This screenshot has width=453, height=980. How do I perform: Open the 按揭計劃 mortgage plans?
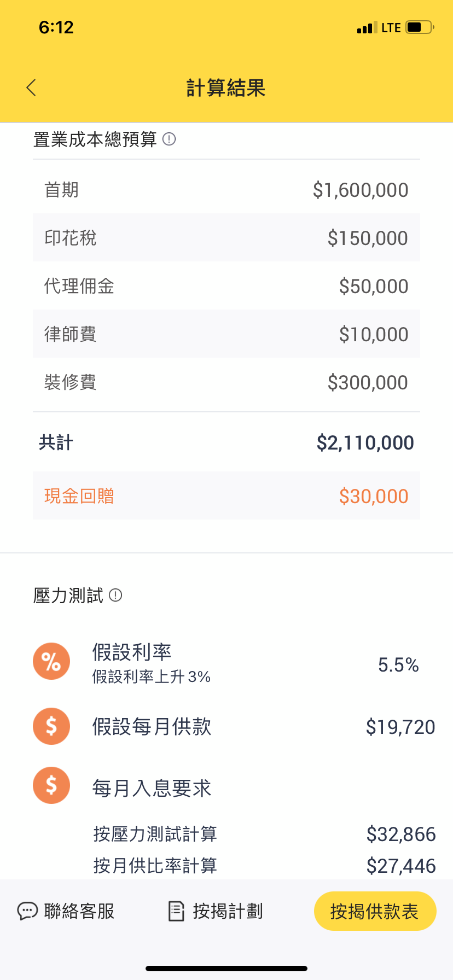[x=216, y=911]
